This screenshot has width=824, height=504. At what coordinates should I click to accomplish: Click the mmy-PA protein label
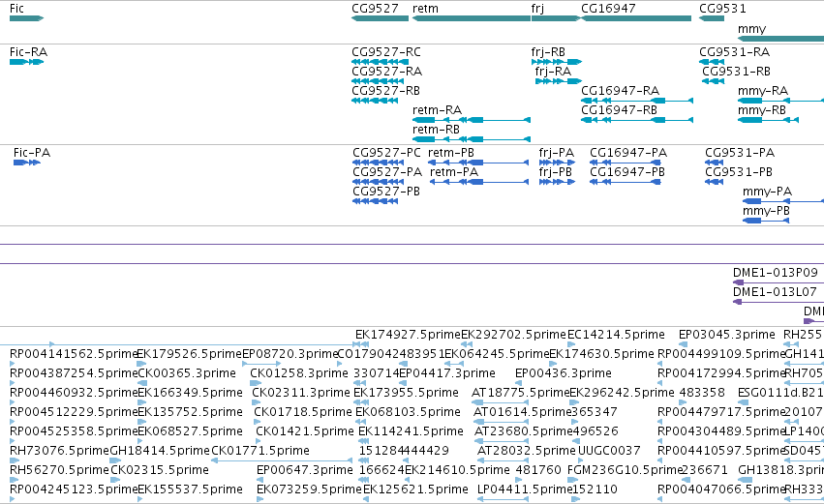(x=767, y=192)
